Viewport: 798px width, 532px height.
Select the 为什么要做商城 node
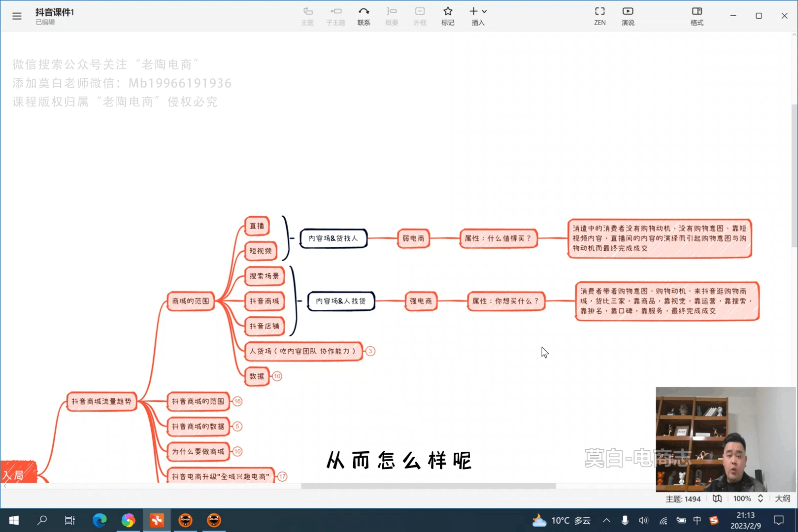[198, 452]
